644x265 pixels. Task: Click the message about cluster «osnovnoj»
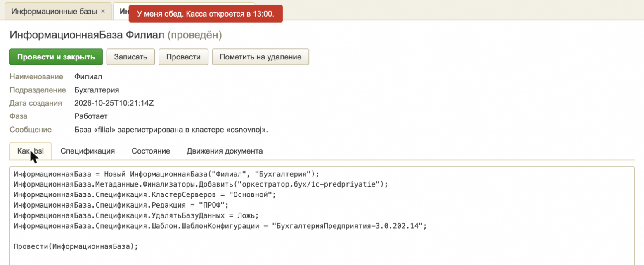point(171,130)
